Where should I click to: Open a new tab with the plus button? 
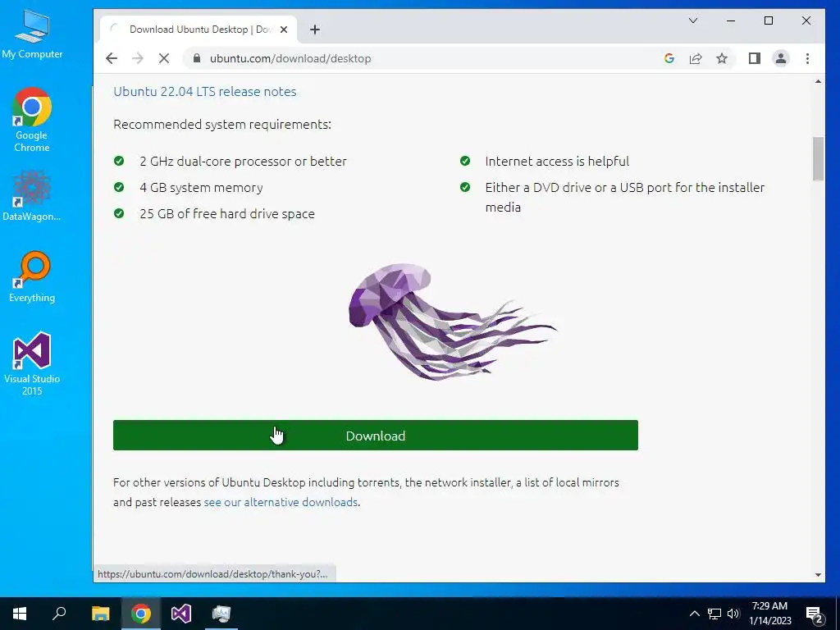tap(315, 30)
